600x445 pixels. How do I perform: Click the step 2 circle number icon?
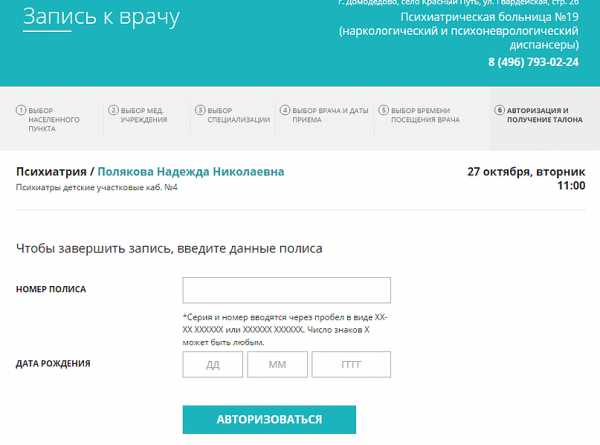[113, 110]
